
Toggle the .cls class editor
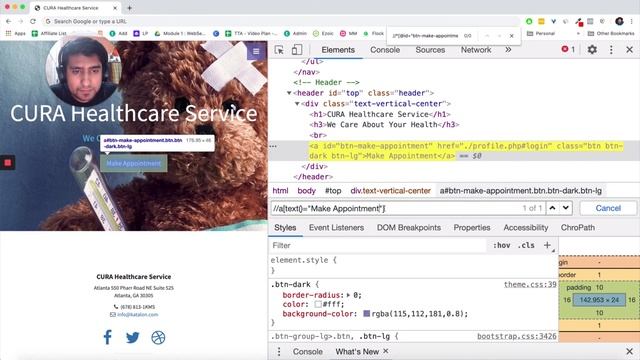[526, 245]
